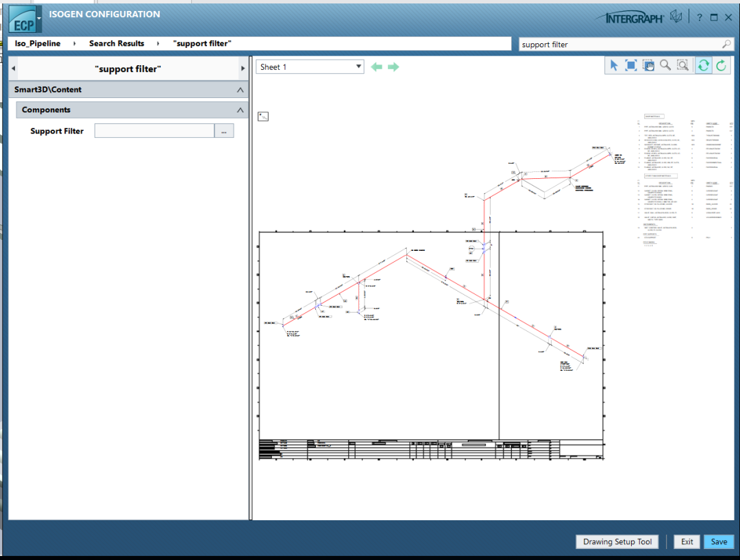Click the Intergraph logo emblem
740x560 pixels.
point(676,17)
